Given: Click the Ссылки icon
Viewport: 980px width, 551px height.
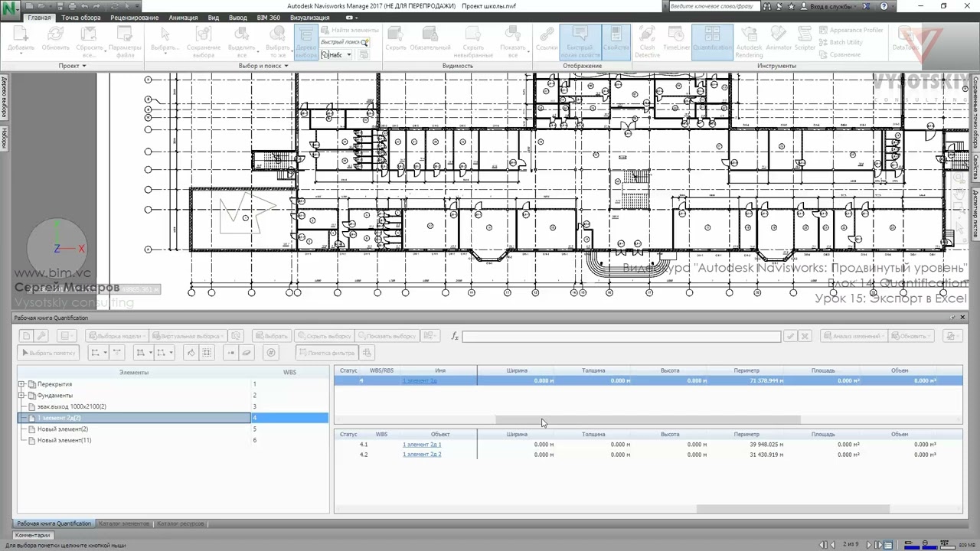Looking at the screenshot, I should pos(547,41).
